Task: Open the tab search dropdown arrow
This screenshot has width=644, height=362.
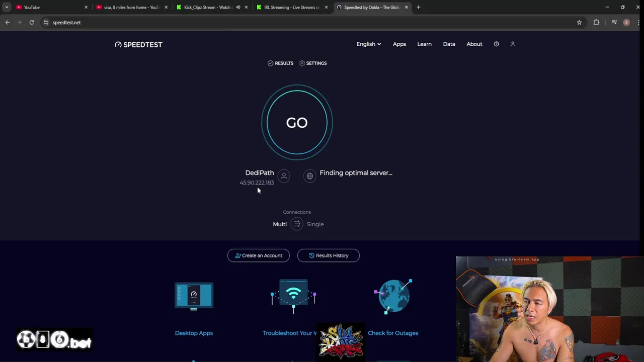Action: [x=7, y=8]
